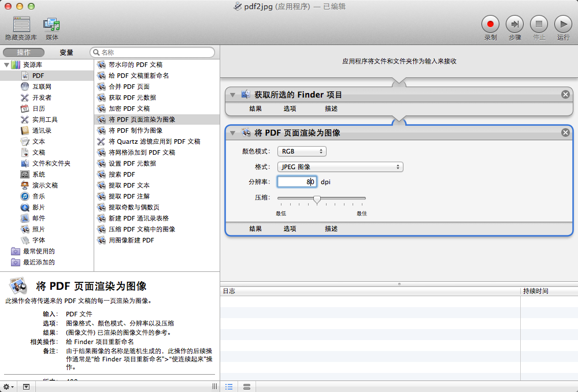This screenshot has width=578, height=392.
Task: Open the color mode RGB dropdown
Action: click(x=302, y=151)
